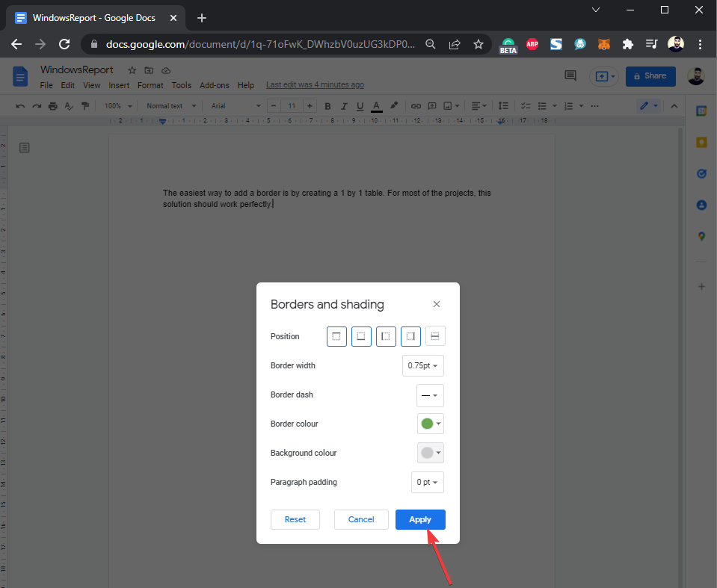Open the 100% zoom dropdown
Viewport: 717px width, 588px height.
118,106
